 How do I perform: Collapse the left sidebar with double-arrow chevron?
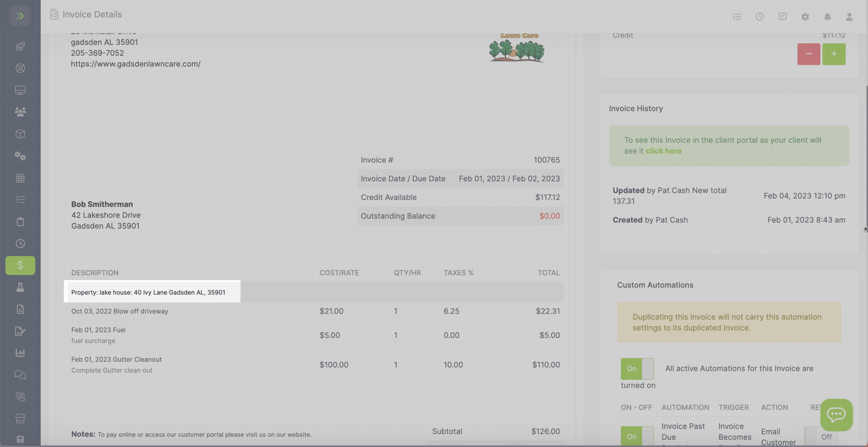click(19, 15)
